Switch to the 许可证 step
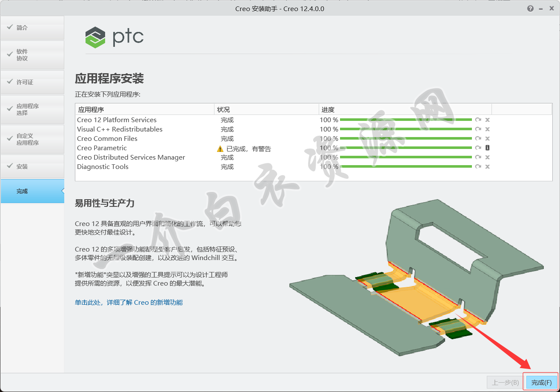This screenshot has height=392, width=560. (32, 82)
